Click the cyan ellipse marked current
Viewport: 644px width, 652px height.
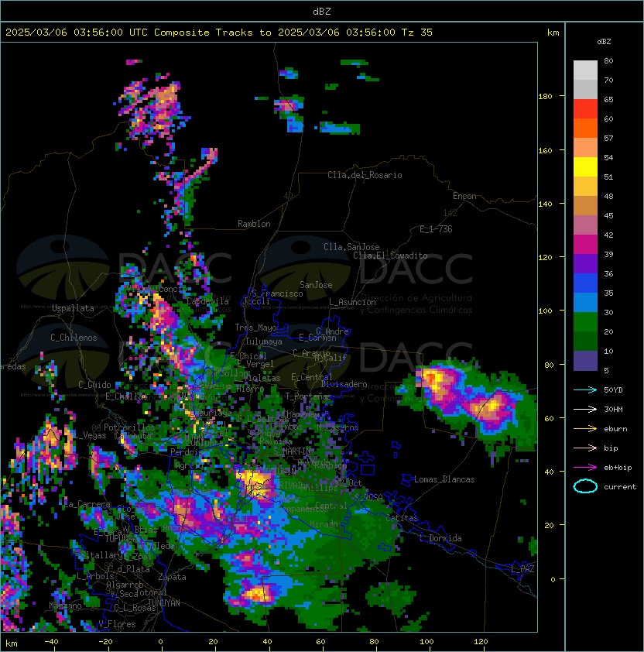585,486
